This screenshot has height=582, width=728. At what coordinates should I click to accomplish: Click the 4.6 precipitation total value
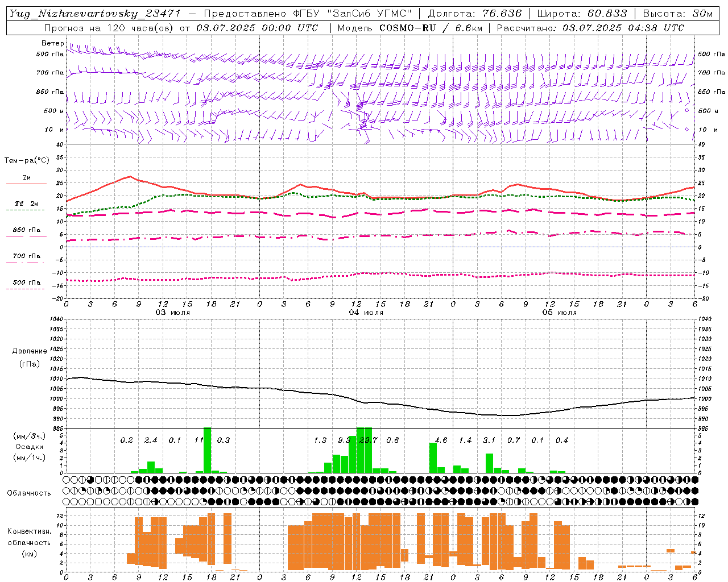pos(441,440)
